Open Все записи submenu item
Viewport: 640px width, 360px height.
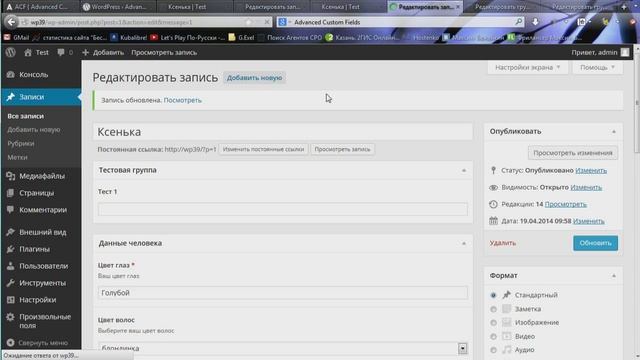pos(25,116)
